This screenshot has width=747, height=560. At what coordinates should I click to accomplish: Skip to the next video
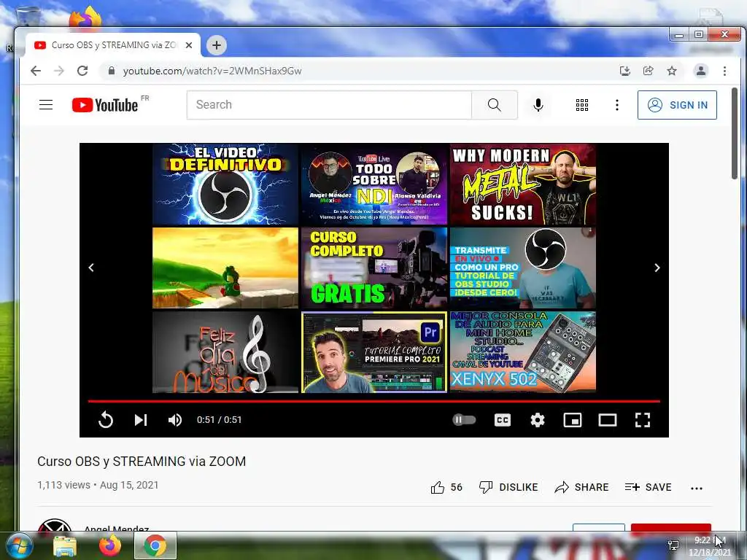point(141,419)
